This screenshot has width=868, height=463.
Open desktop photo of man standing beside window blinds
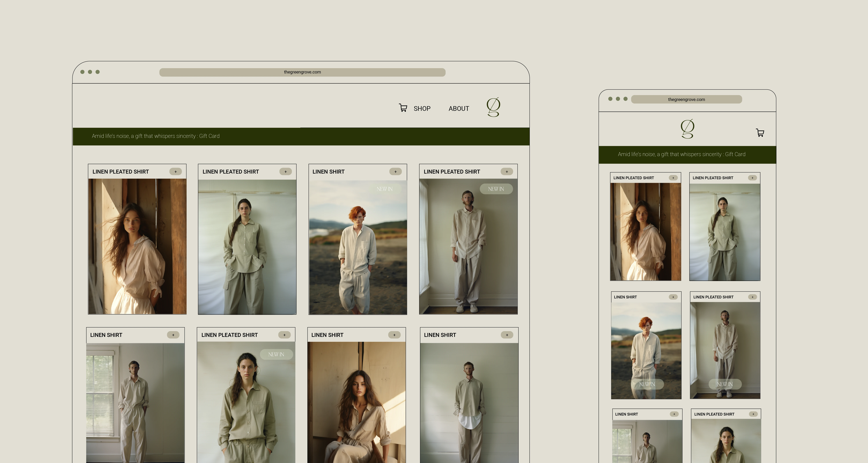tap(135, 403)
